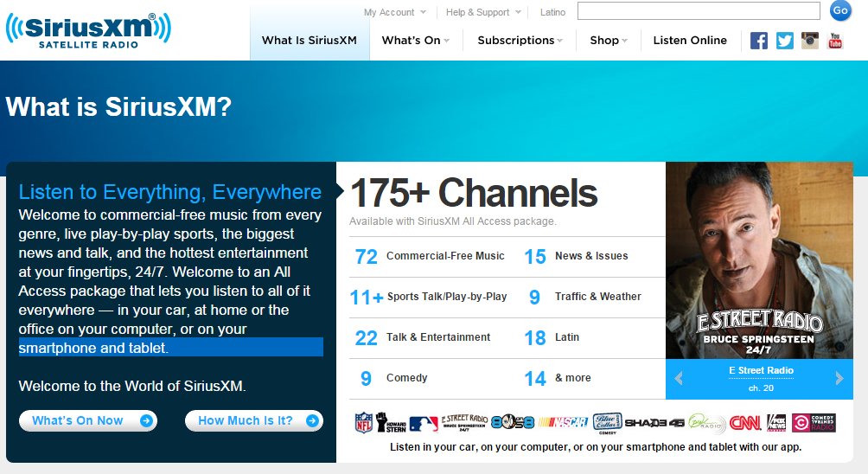Click the Blue Collar Comedy logo

pos(607,423)
